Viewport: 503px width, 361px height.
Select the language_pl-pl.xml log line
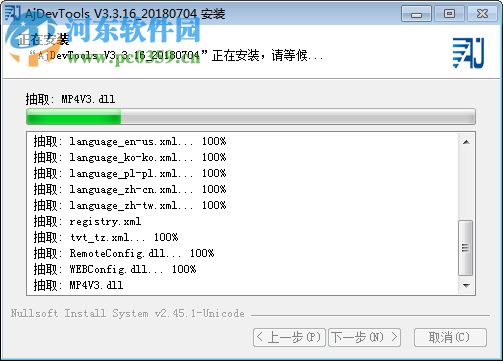(x=130, y=173)
